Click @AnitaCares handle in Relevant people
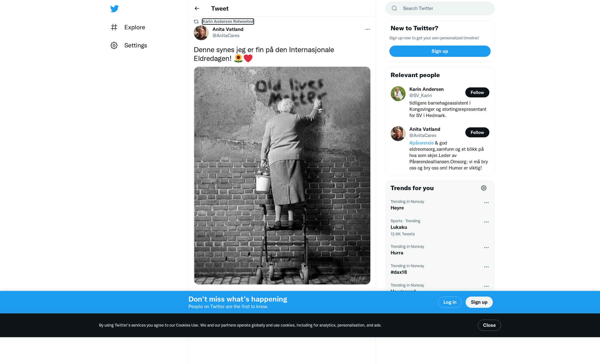The width and height of the screenshot is (600, 364). [x=423, y=135]
